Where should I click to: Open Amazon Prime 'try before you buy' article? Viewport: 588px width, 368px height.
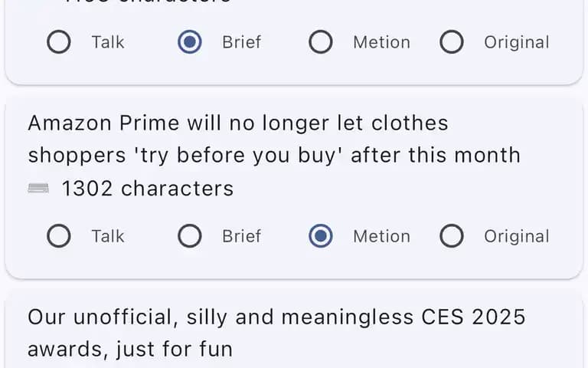click(274, 139)
